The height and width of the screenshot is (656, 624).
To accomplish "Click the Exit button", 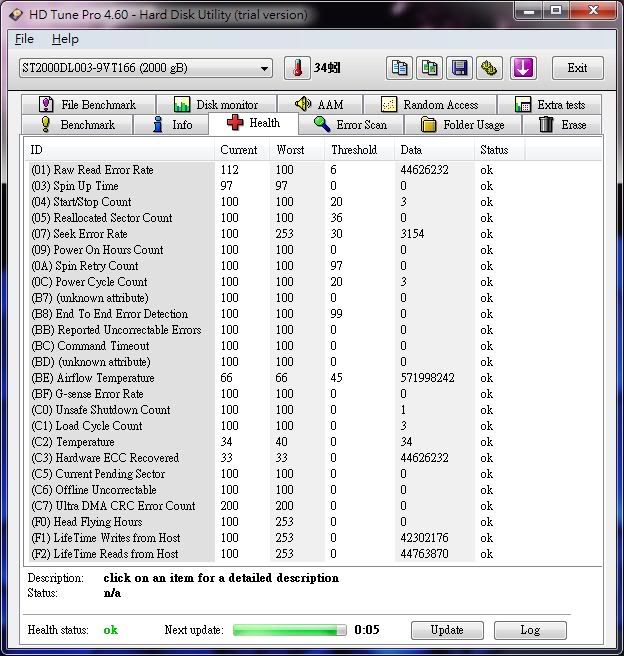I will pyautogui.click(x=578, y=68).
